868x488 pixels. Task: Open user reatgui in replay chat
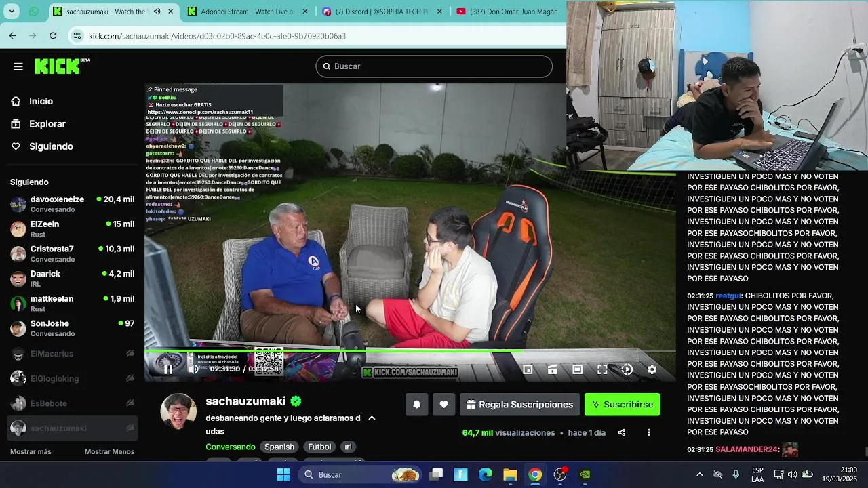pos(728,296)
